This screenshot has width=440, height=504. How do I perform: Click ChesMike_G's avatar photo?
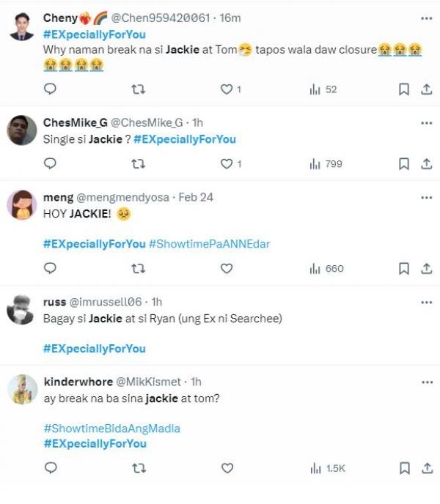22,131
